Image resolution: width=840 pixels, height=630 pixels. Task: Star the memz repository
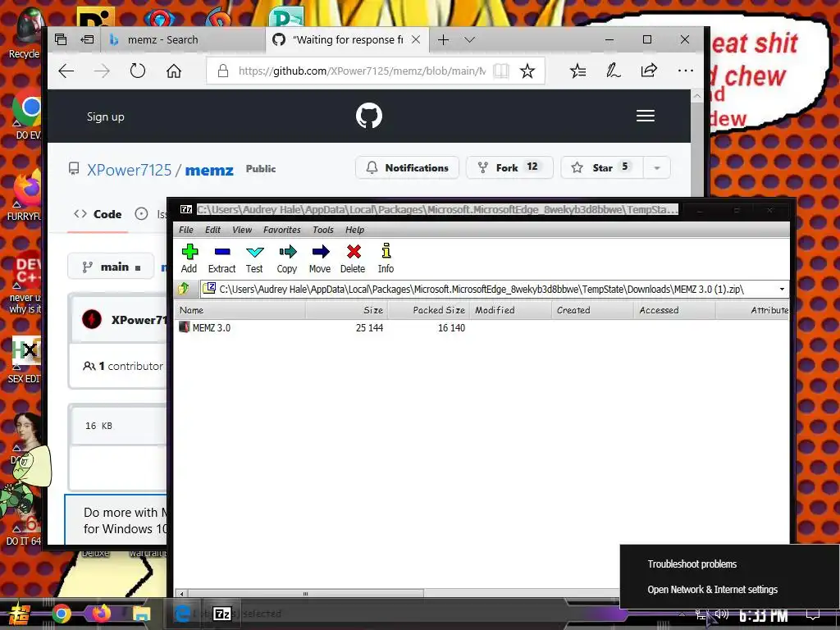[x=603, y=167]
